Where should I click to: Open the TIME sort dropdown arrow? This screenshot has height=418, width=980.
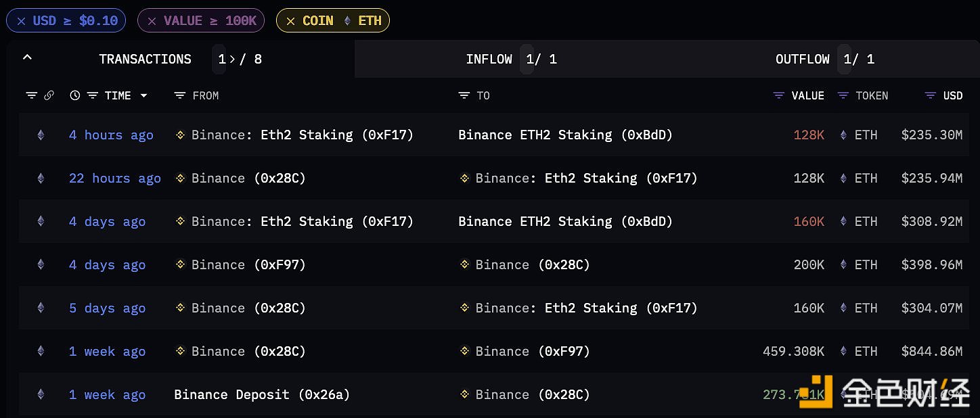tap(143, 96)
